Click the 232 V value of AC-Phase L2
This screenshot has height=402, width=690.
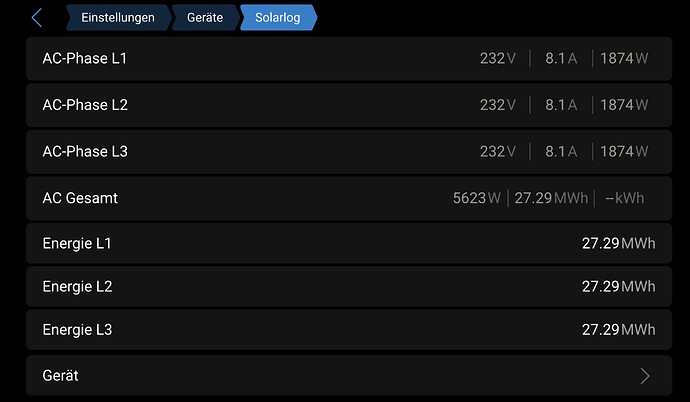coord(498,105)
